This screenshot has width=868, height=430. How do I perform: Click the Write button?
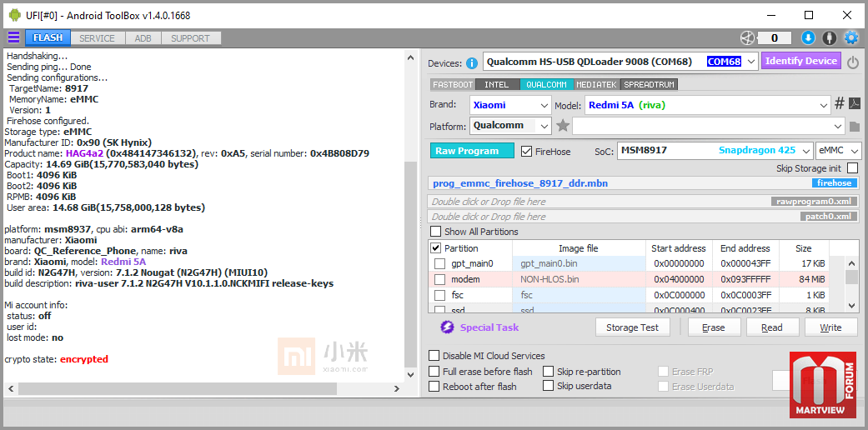point(831,327)
